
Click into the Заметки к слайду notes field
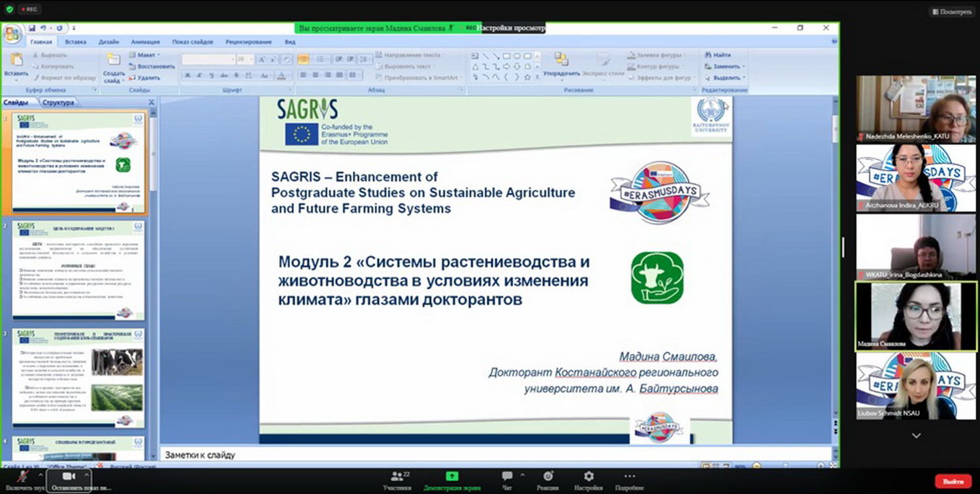495,455
